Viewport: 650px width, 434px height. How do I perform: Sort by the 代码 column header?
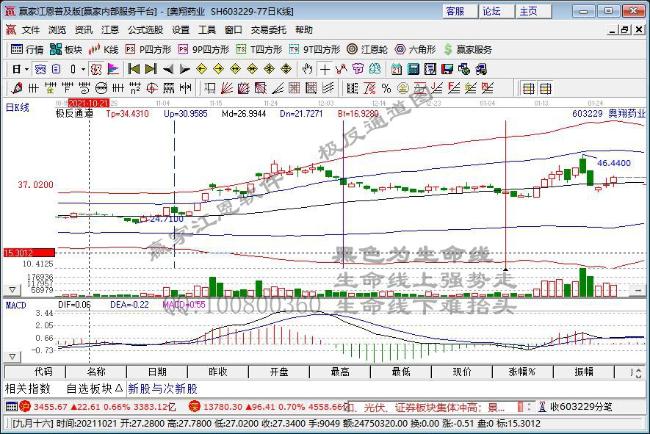pyautogui.click(x=35, y=372)
